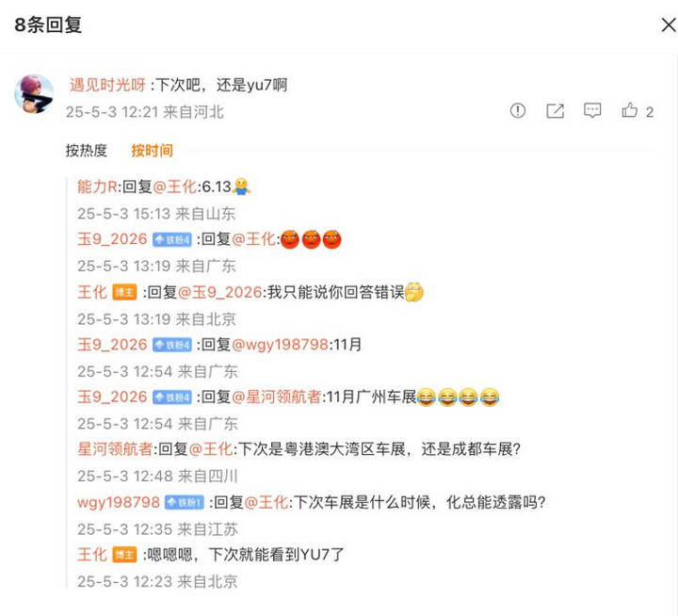Open the comment reply bubble icon
678x616 pixels.
592,111
